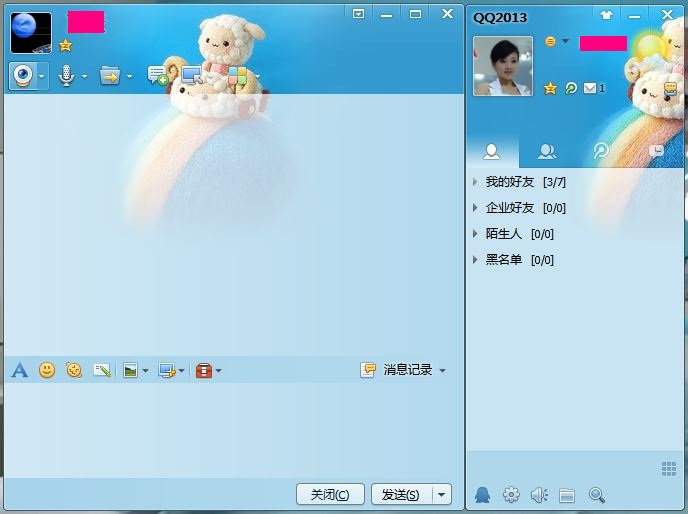This screenshot has height=514, width=688.
Task: Maximize the chat window
Action: click(415, 14)
